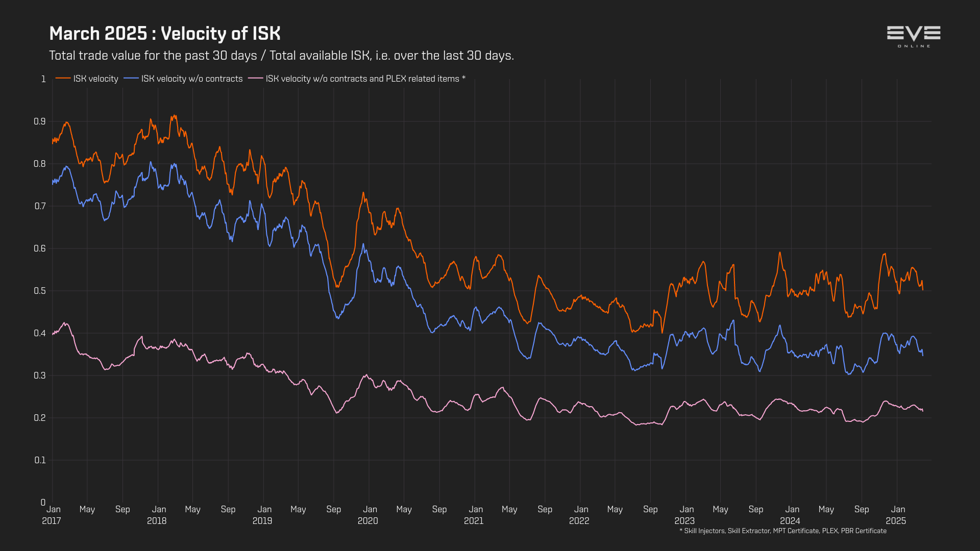Click the orange ISK velocity legend line

coord(63,78)
